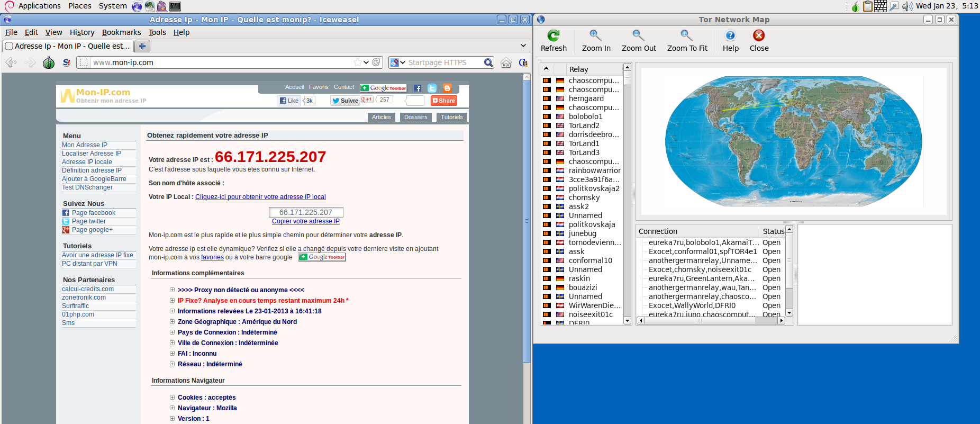Click the Zoom To Fit icon
Screen dimensions: 980x424
(x=687, y=35)
